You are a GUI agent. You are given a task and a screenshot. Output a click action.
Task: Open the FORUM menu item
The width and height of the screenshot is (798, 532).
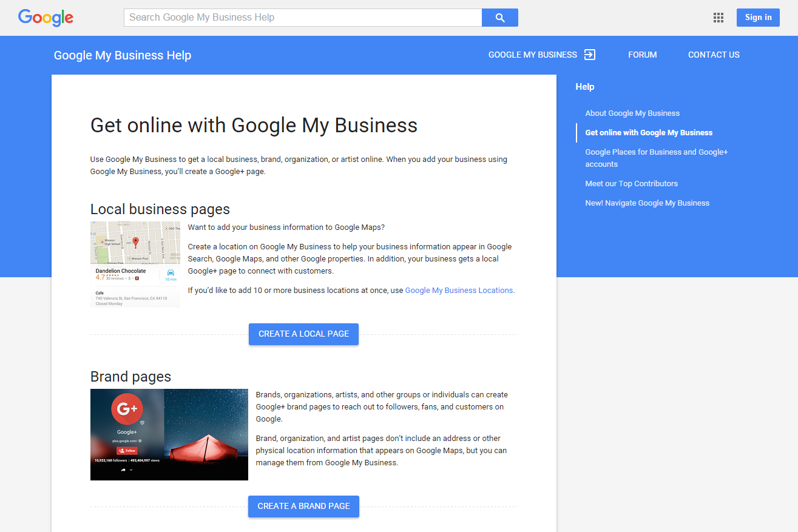coord(642,55)
